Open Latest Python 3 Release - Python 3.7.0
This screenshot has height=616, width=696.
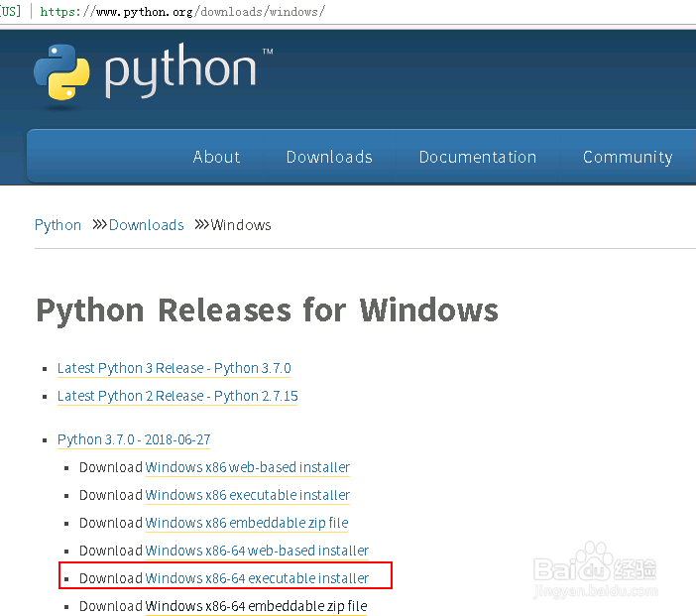click(174, 368)
